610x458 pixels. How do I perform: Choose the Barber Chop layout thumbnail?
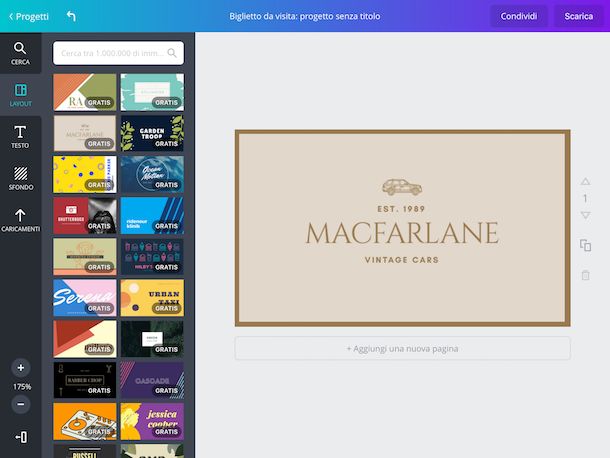(x=85, y=380)
